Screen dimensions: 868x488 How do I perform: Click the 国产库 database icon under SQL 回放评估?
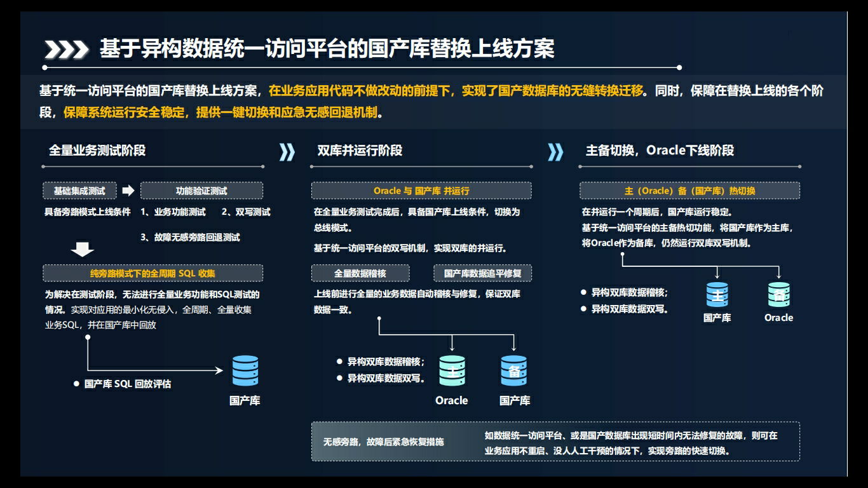click(245, 371)
